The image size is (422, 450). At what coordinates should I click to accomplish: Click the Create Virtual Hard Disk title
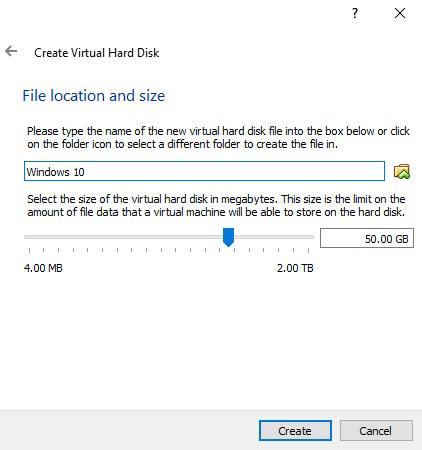click(x=97, y=53)
